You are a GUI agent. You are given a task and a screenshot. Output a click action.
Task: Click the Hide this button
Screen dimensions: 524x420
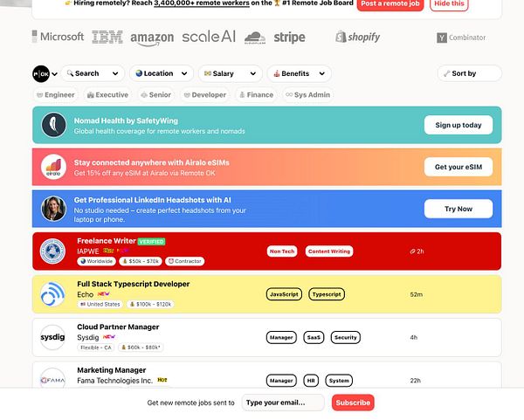449,4
